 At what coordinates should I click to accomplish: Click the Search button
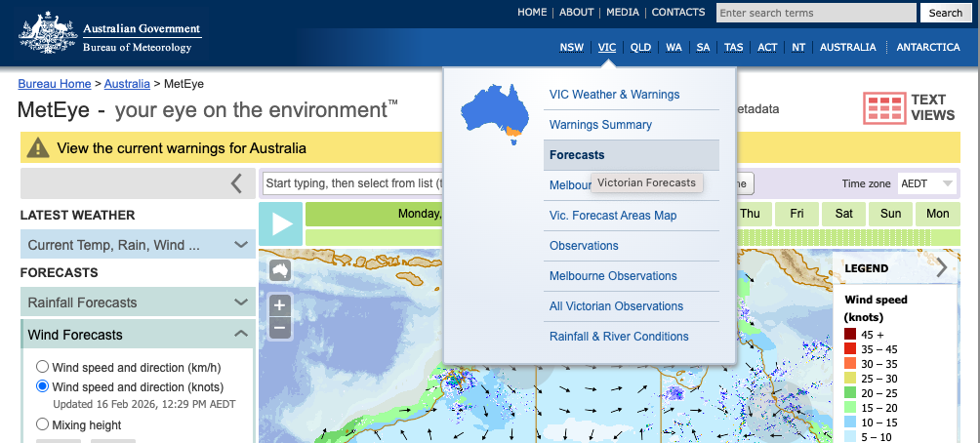click(945, 13)
